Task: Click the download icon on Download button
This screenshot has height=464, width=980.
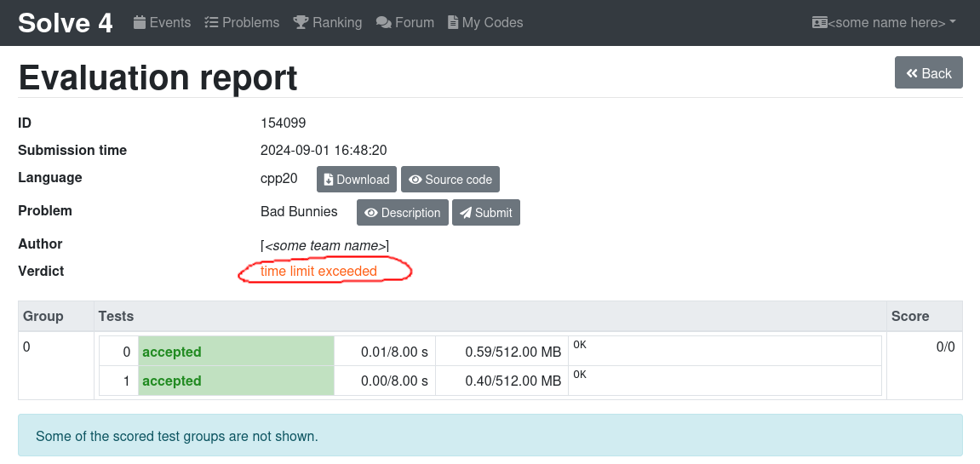Action: [x=329, y=180]
